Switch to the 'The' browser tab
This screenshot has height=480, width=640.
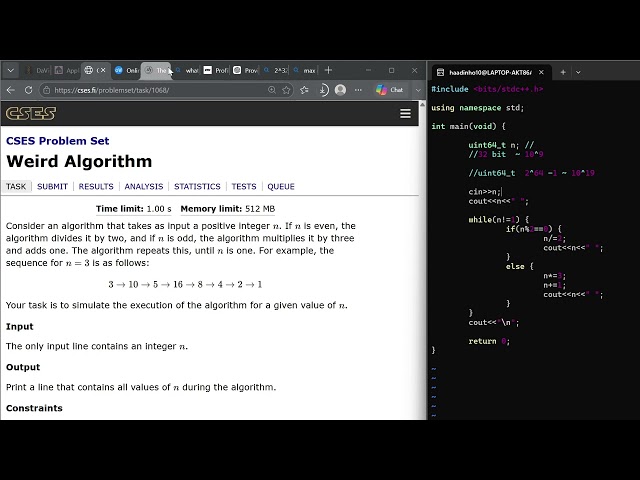pyautogui.click(x=156, y=71)
